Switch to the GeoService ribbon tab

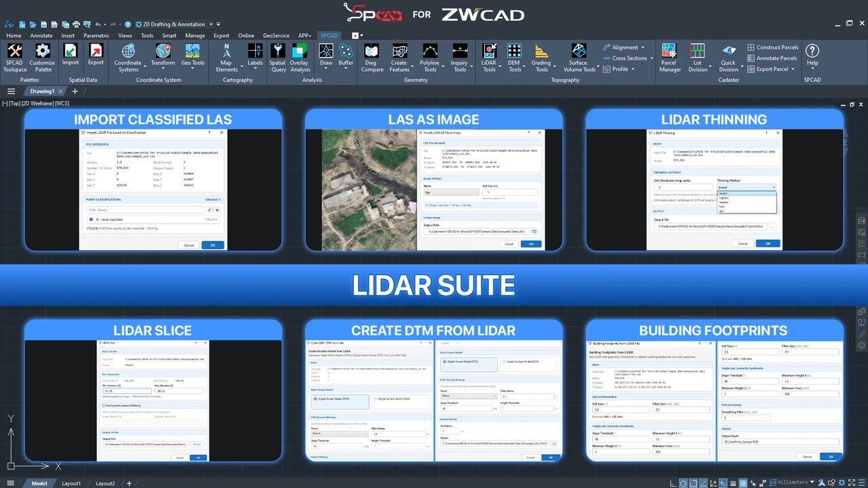tap(276, 35)
